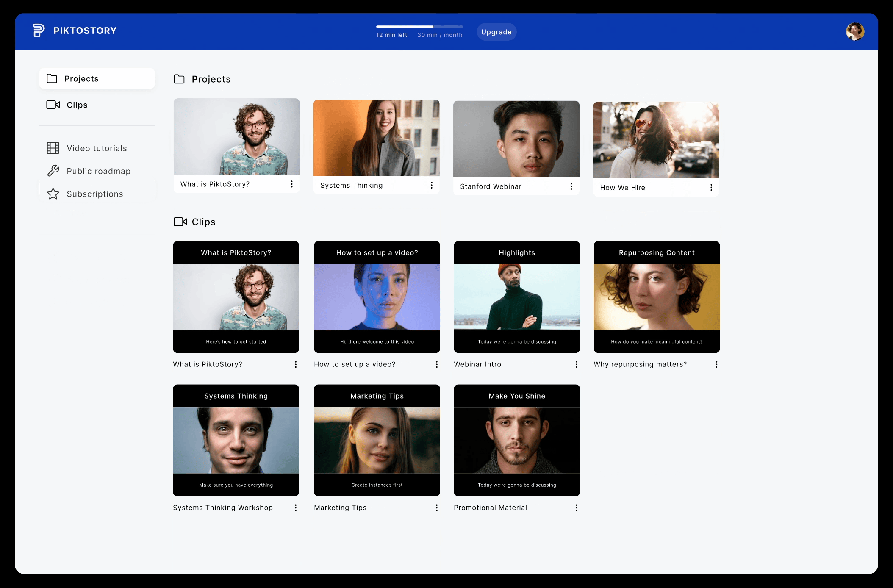Open options menu for Systems Thinking project
The width and height of the screenshot is (893, 588).
431,185
